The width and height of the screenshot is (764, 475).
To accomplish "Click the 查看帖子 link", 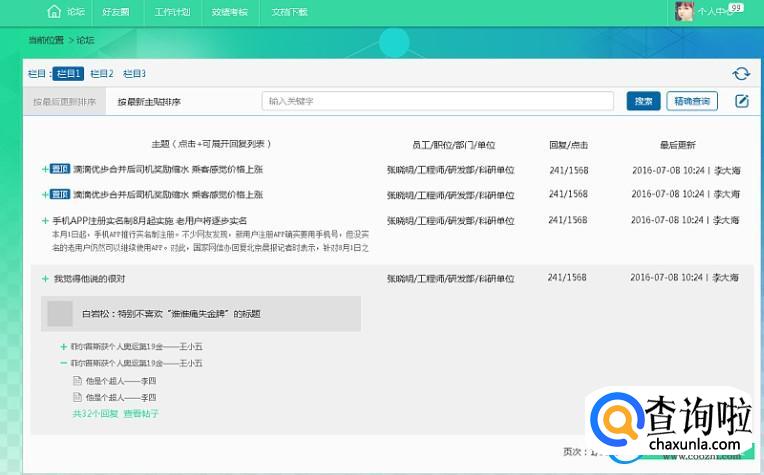I will coord(141,414).
